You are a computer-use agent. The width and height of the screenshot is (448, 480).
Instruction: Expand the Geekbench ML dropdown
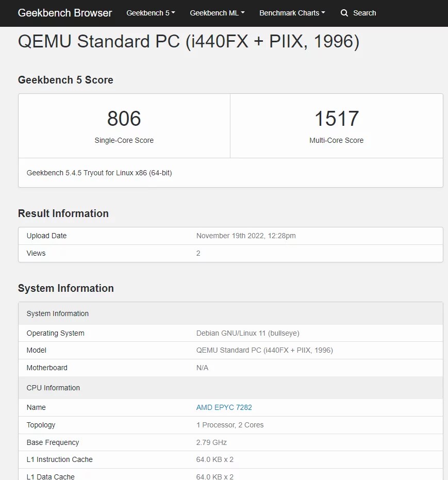(x=217, y=13)
